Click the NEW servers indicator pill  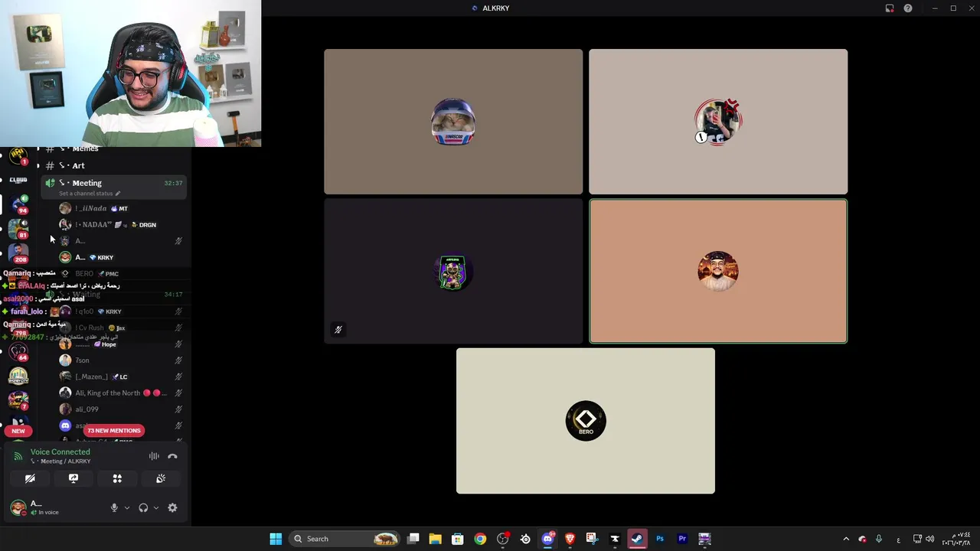coord(18,431)
